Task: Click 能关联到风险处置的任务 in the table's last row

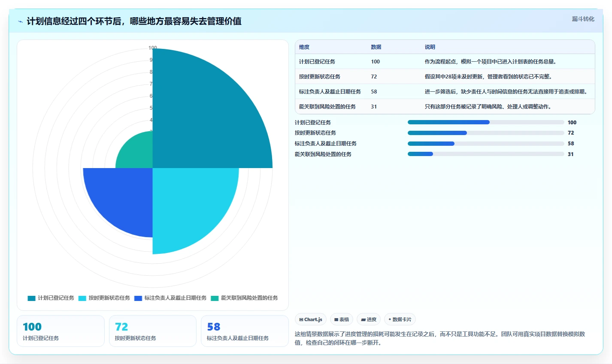Action: (x=327, y=107)
